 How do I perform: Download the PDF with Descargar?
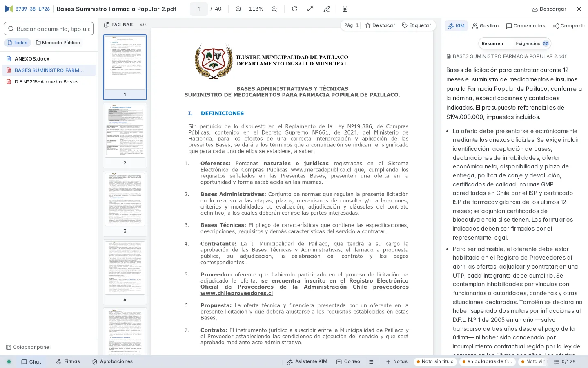(x=549, y=9)
